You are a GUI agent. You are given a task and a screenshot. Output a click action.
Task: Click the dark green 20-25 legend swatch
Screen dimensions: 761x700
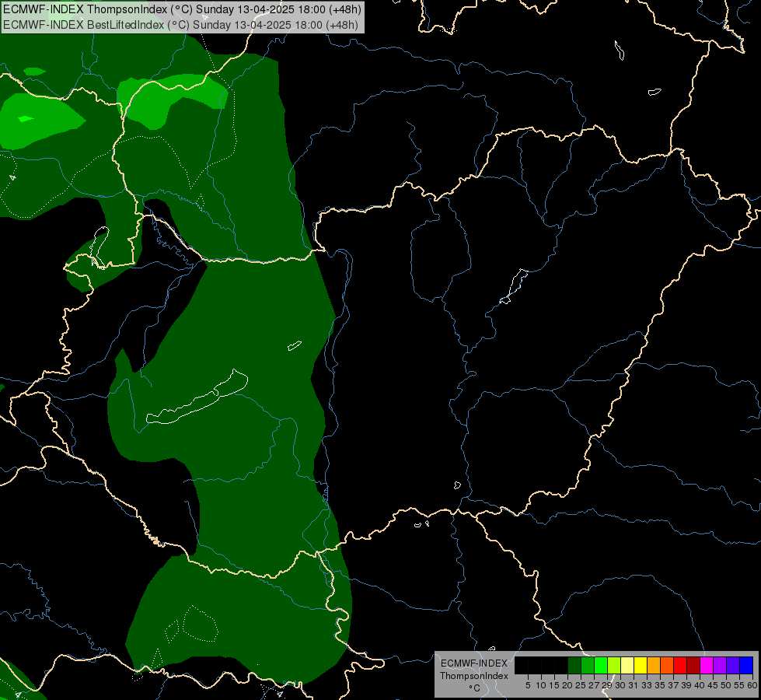coord(574,665)
